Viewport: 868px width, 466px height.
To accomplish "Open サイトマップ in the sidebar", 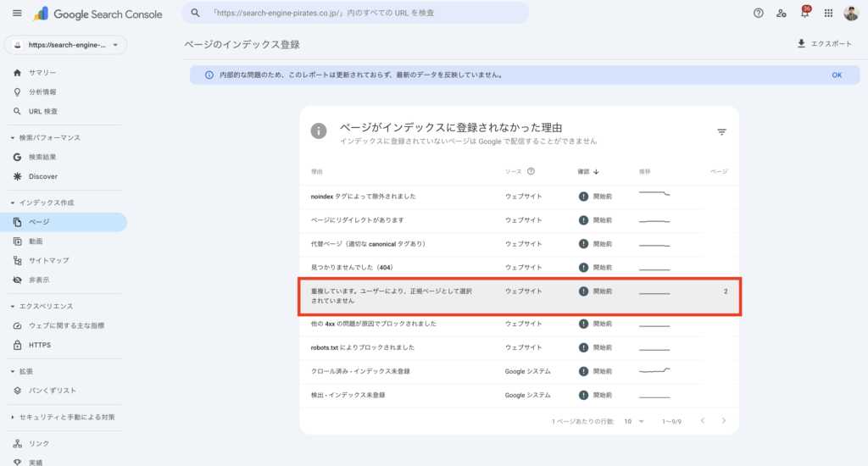I will click(x=48, y=260).
